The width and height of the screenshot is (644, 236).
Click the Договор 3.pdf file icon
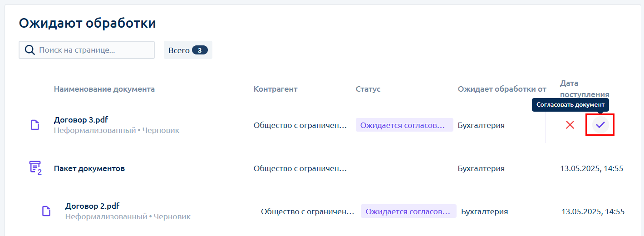(35, 125)
